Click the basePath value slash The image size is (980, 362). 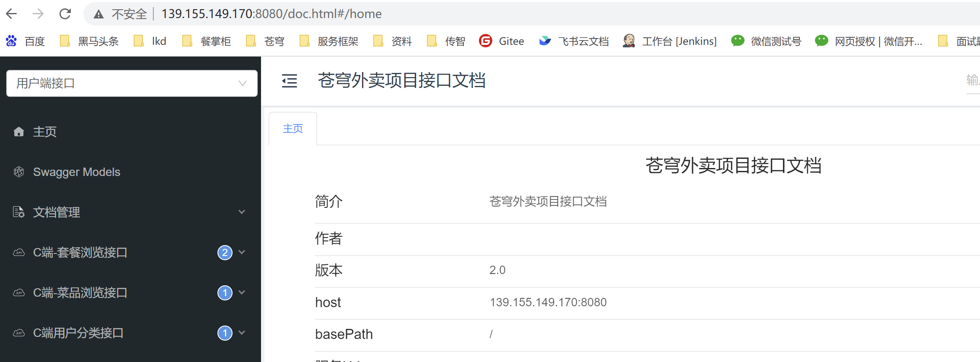pos(491,334)
